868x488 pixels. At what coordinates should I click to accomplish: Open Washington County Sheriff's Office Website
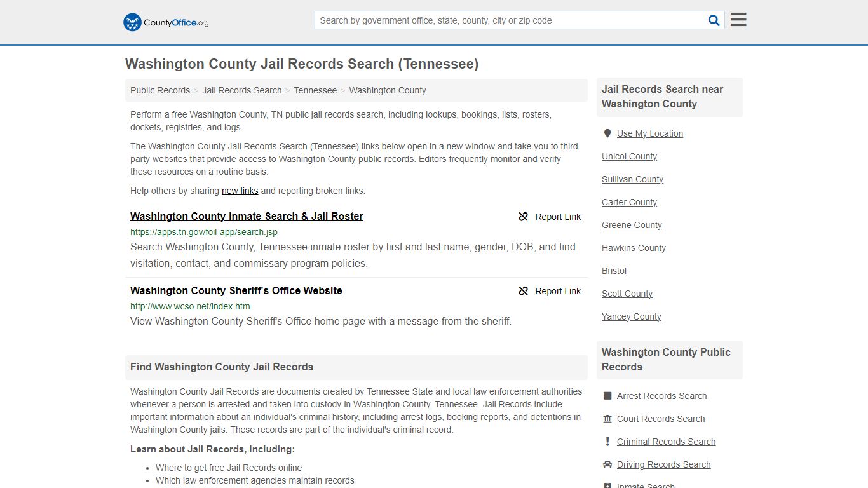(x=236, y=290)
